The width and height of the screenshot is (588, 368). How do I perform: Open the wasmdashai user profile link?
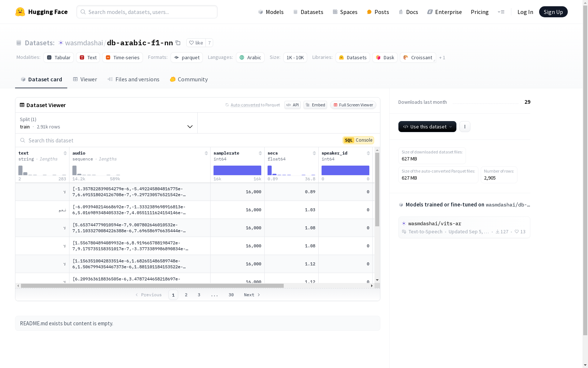(84, 43)
